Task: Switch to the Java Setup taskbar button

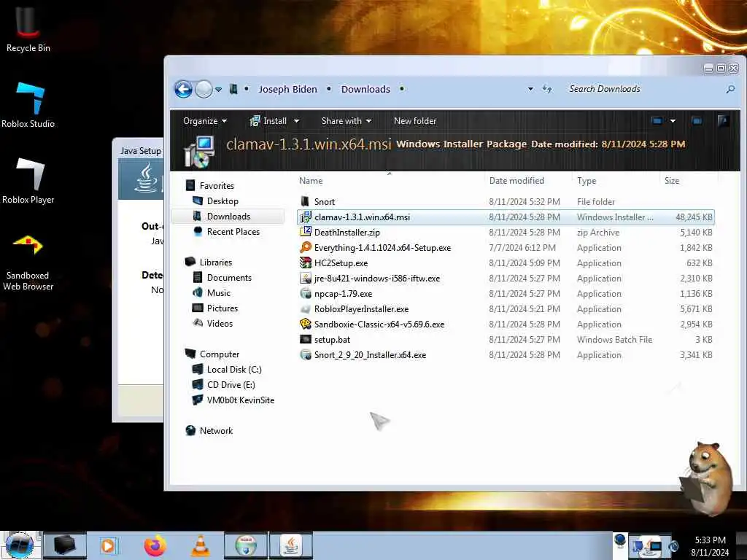Action: (291, 545)
